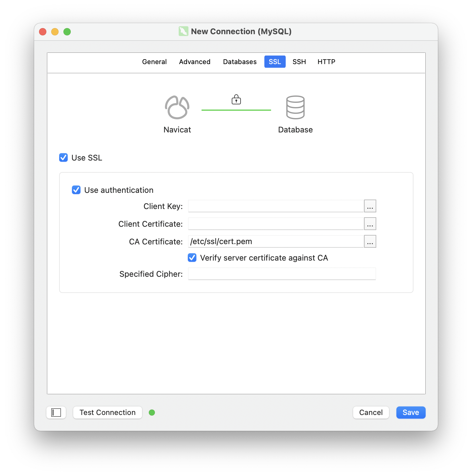Switch to the HTTP tab
This screenshot has width=472, height=476.
pos(326,62)
